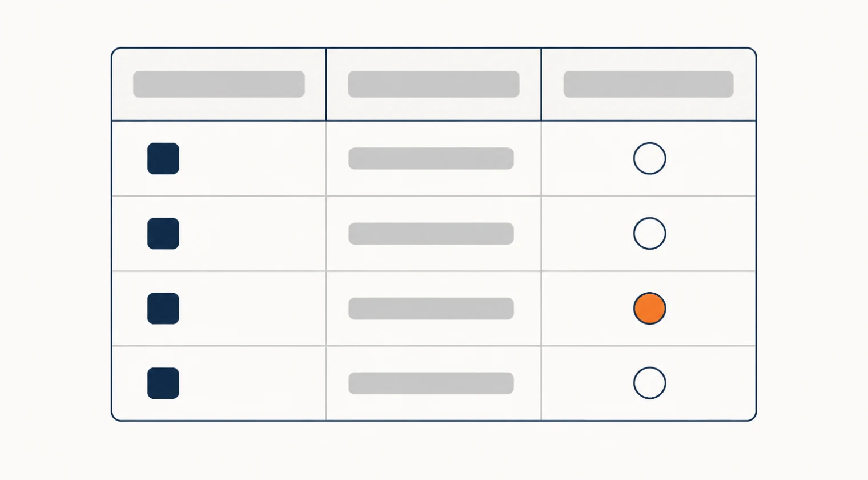Select the empty radio circle in last row

pos(649,383)
